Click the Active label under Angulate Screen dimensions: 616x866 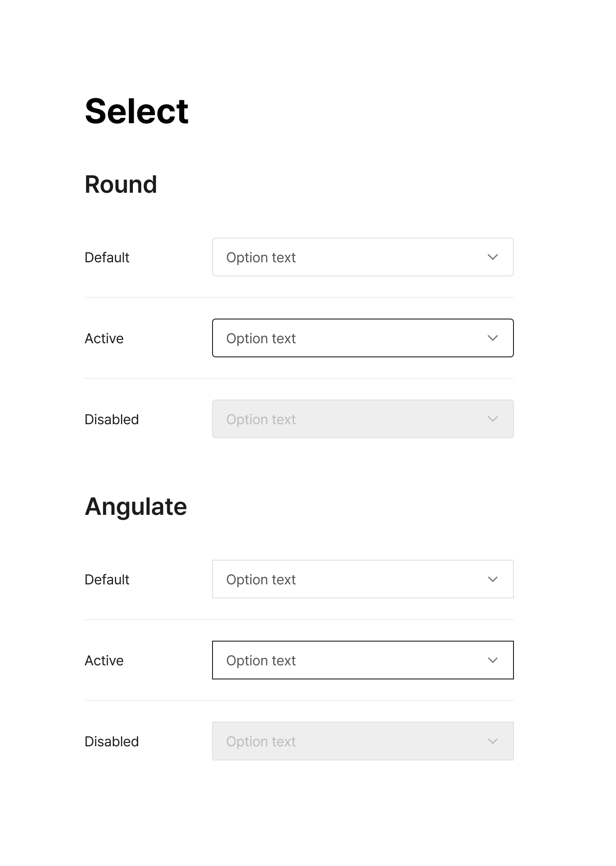pyautogui.click(x=104, y=661)
